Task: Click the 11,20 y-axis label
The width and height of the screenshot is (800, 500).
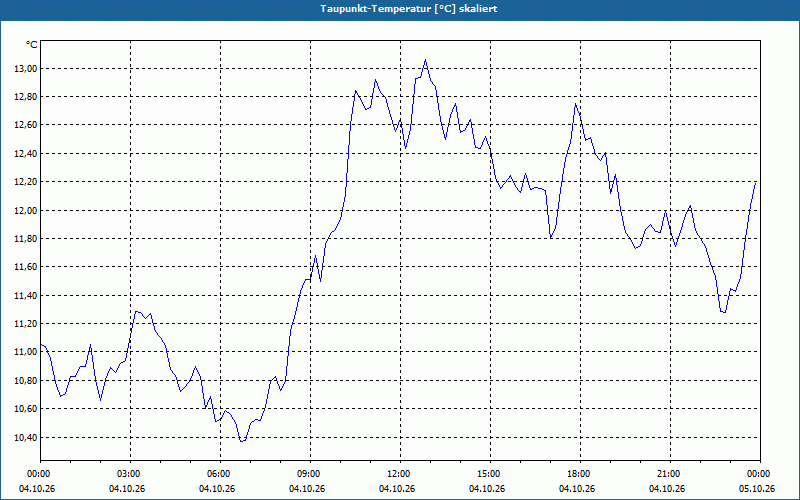Action: (x=26, y=323)
